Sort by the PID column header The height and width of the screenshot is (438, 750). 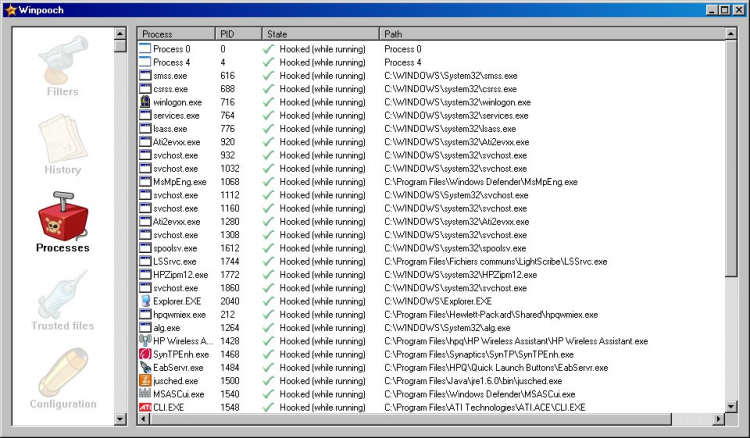239,34
